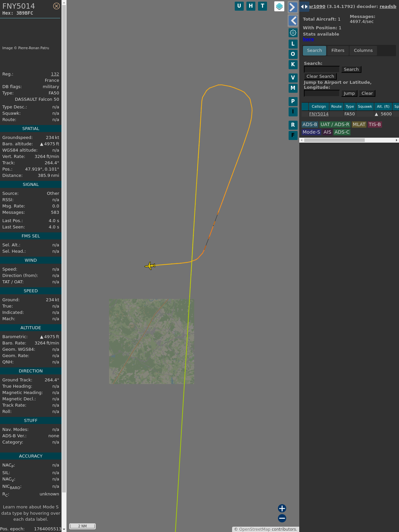Screen dimensions: 399x532
Task: Click the ADS-B legend label
Action: coord(310,124)
